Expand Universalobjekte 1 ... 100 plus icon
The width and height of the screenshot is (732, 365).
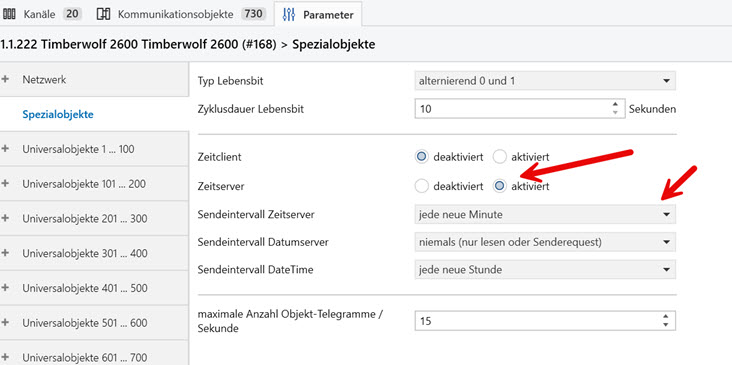[6, 149]
